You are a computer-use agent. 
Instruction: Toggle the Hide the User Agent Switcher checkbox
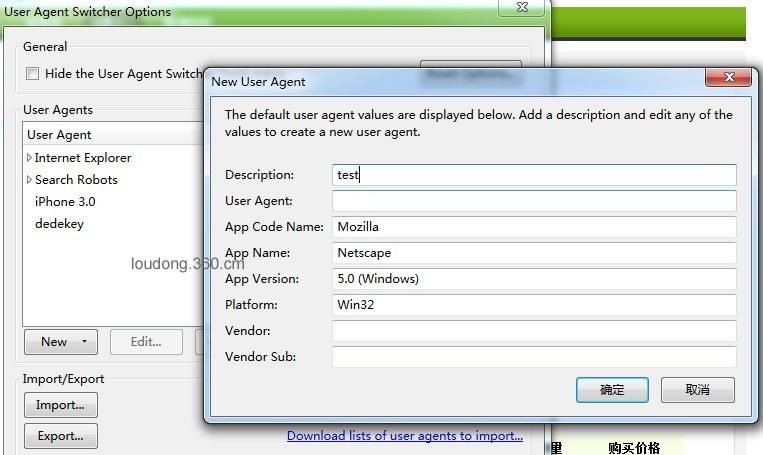33,74
